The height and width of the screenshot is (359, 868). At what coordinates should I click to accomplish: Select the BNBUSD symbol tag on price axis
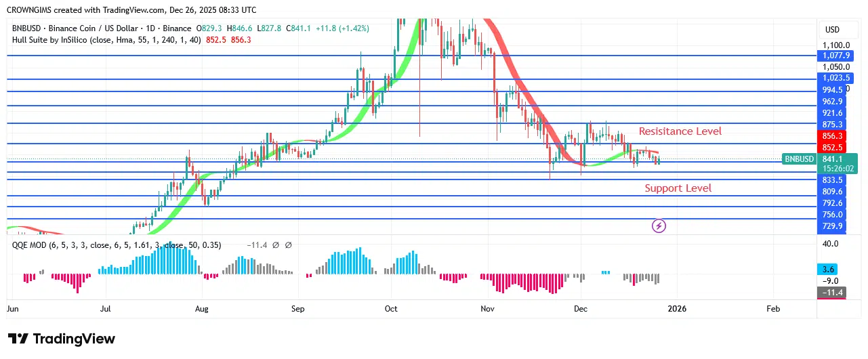click(x=799, y=159)
